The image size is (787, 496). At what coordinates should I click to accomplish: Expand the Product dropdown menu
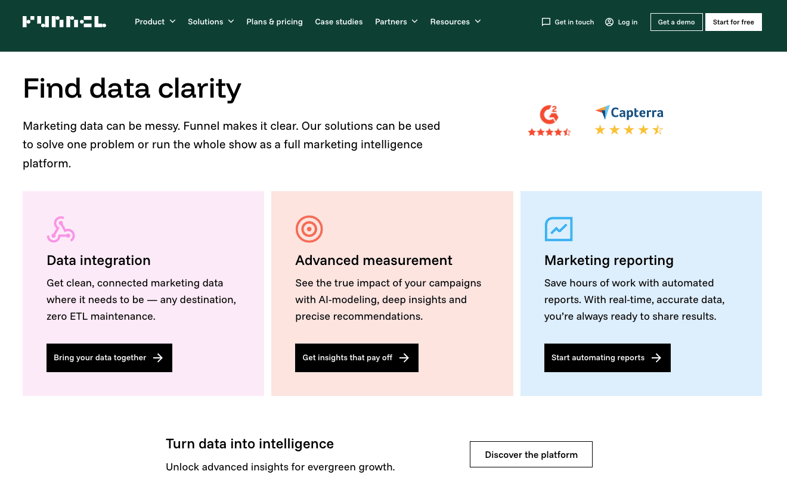click(x=155, y=22)
